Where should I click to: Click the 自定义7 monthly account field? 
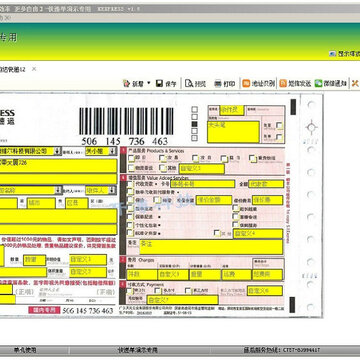183,300
